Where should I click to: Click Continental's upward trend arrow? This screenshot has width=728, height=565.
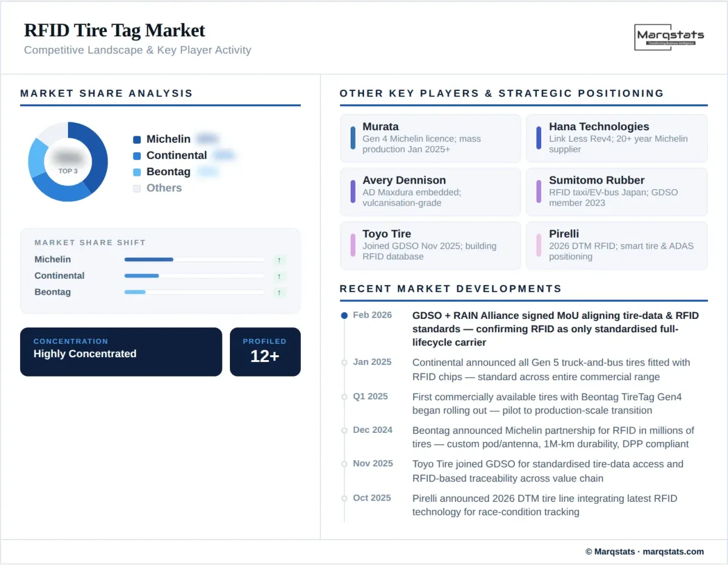(280, 276)
